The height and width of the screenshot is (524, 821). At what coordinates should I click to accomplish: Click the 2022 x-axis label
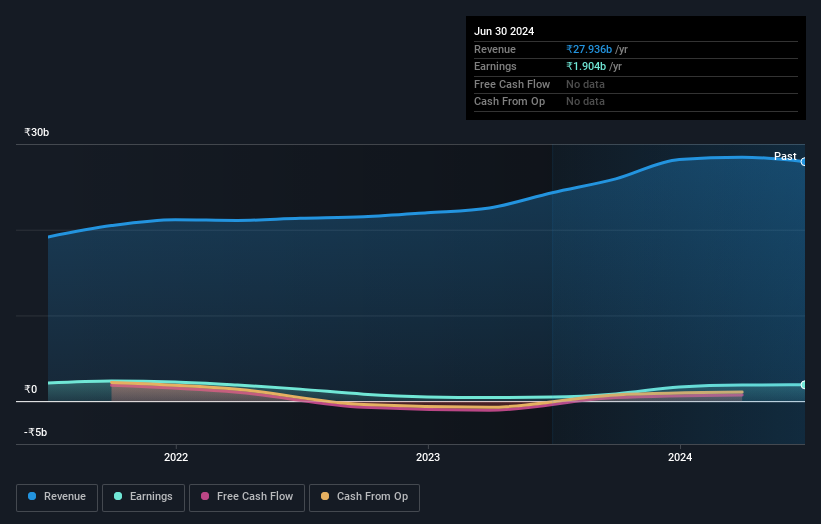pyautogui.click(x=176, y=457)
